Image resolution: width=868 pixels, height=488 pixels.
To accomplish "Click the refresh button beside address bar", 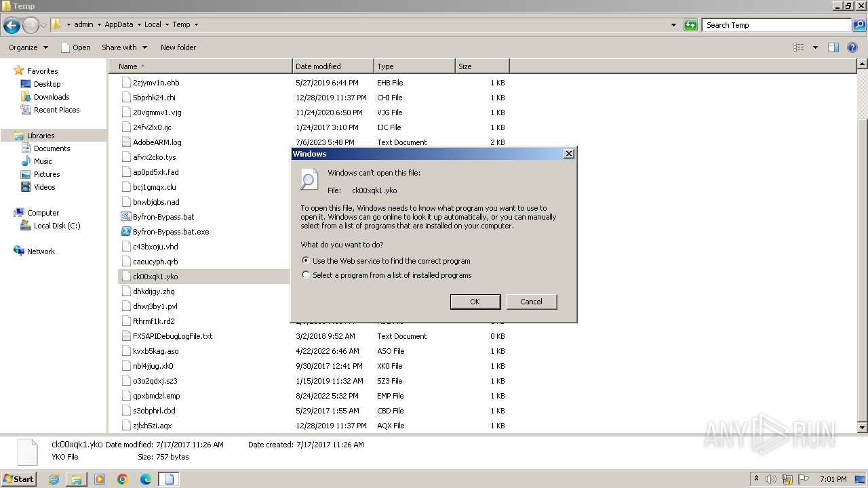I will pyautogui.click(x=690, y=25).
